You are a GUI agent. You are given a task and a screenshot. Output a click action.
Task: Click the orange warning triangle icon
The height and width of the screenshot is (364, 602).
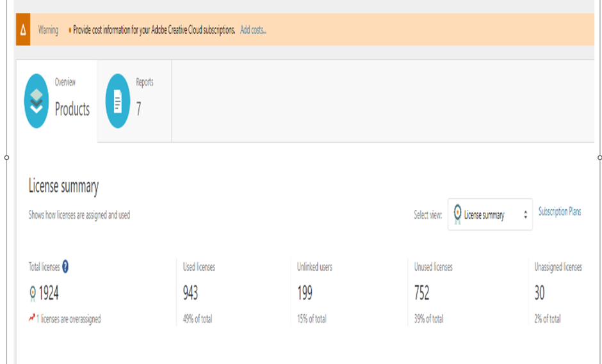[x=23, y=29]
